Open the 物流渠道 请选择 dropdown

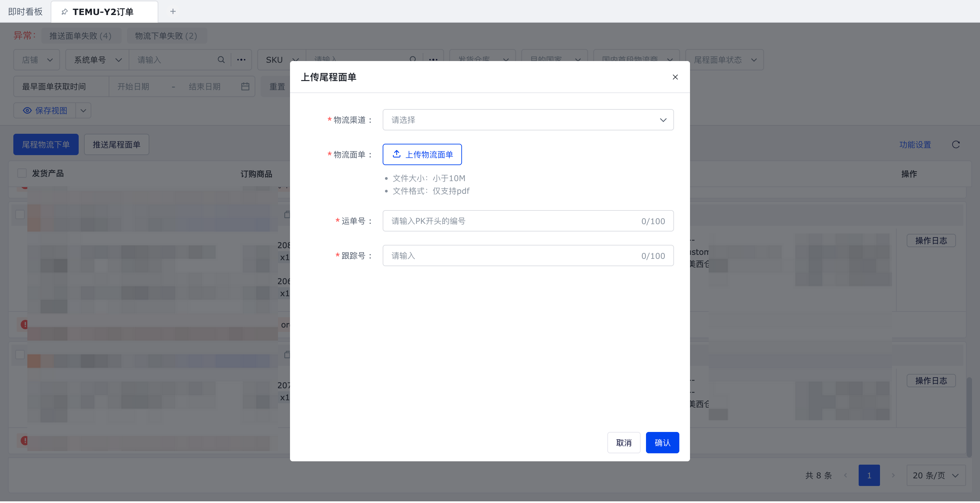click(528, 120)
